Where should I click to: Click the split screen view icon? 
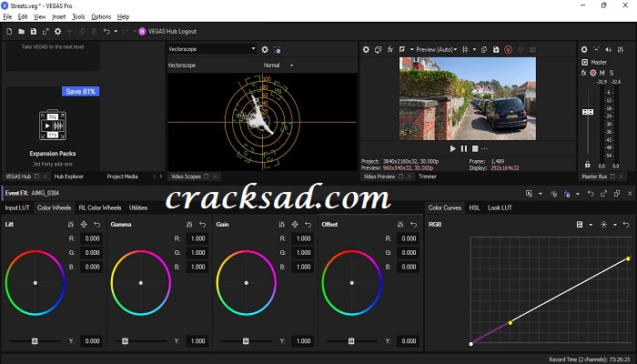(x=402, y=49)
